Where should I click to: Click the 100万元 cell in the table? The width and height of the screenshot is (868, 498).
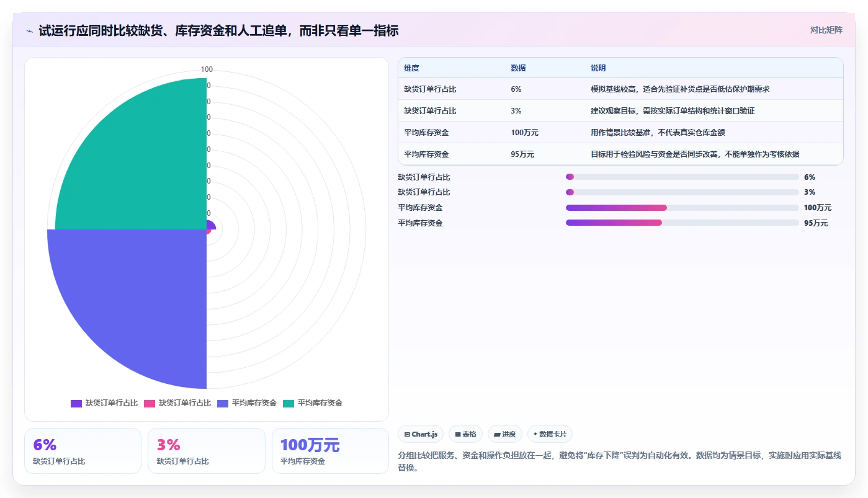(524, 133)
